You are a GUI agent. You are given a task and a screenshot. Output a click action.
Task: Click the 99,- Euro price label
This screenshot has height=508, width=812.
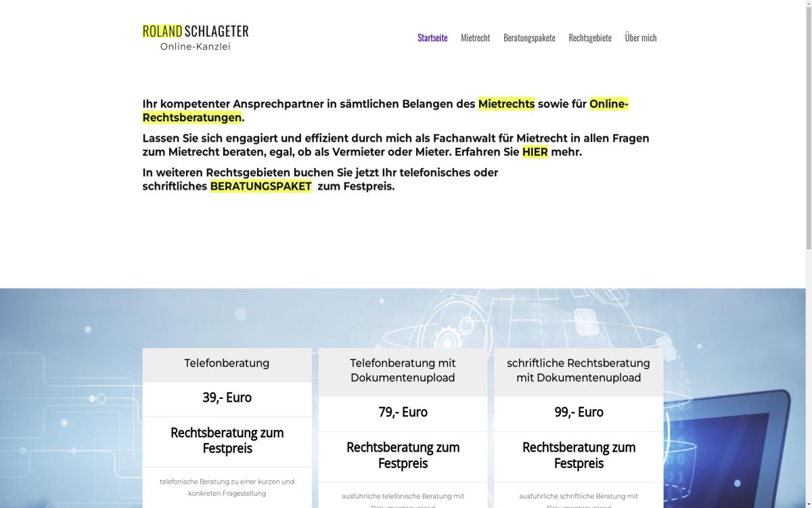pos(579,412)
